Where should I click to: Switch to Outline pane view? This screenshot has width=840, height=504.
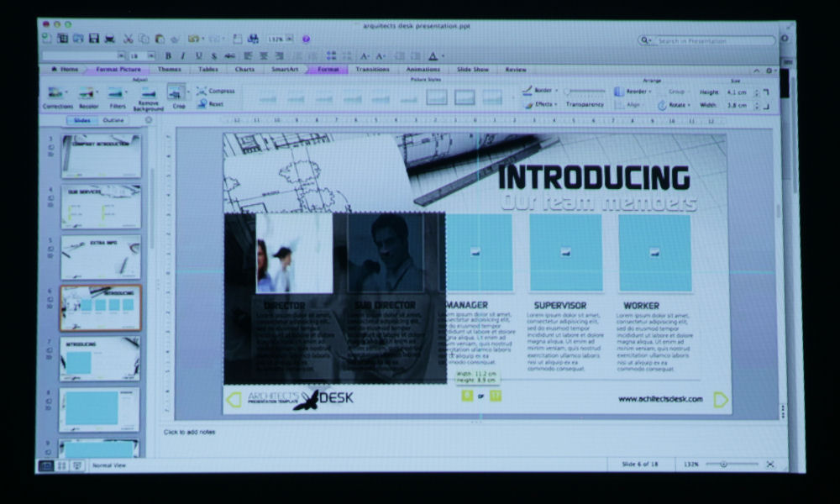pyautogui.click(x=113, y=120)
